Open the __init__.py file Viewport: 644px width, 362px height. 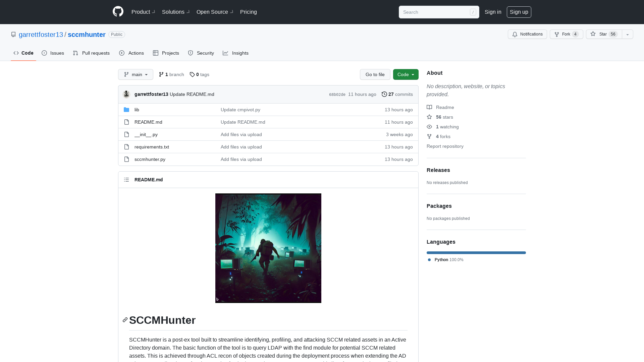pos(146,134)
